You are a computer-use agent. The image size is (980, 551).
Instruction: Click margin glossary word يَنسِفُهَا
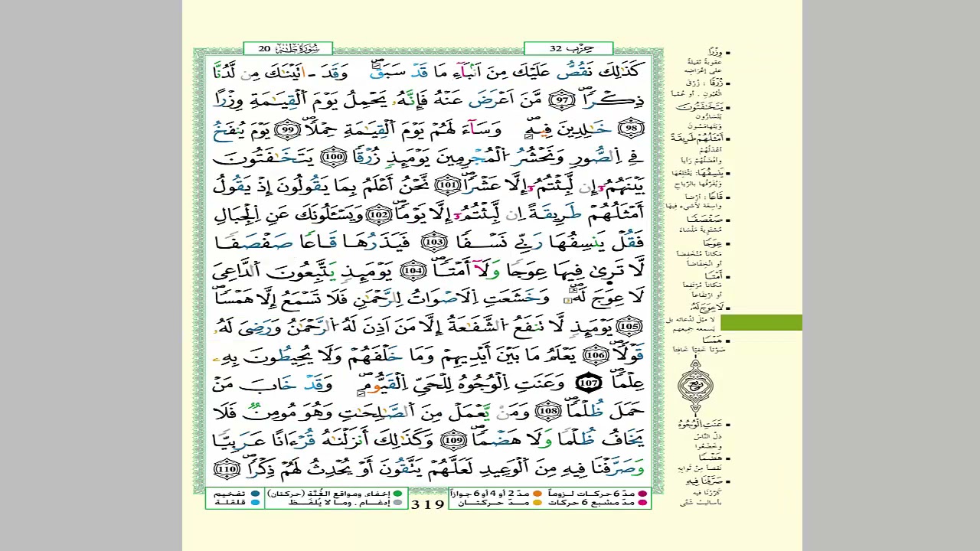(x=709, y=173)
